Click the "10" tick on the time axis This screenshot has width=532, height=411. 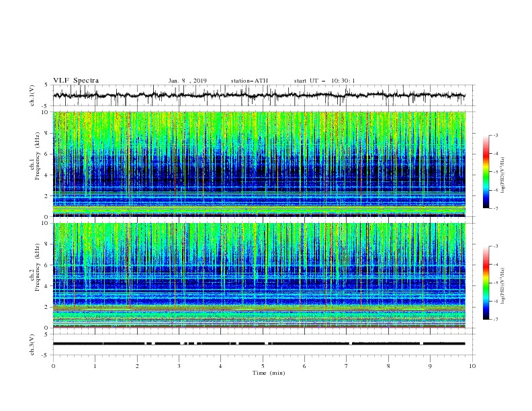(x=472, y=366)
